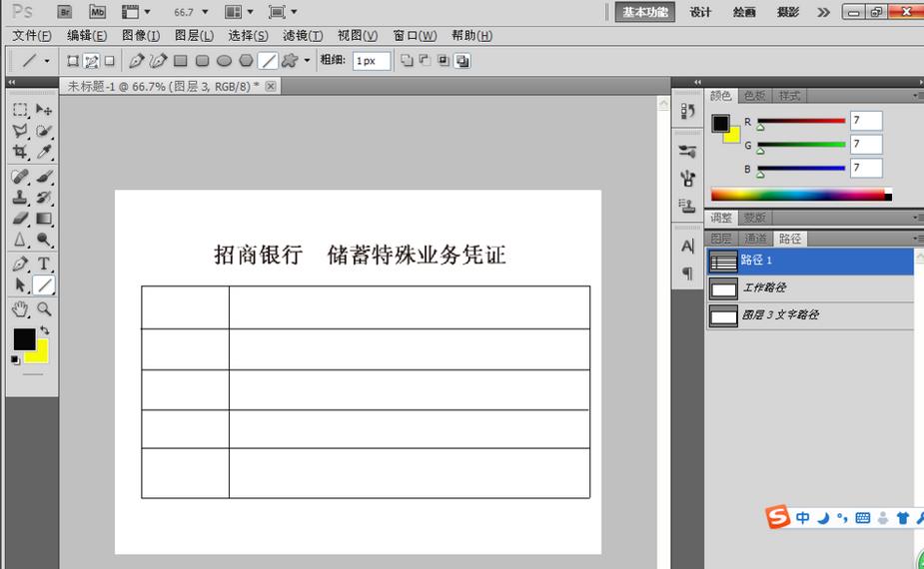Expand the toolbox panel with double arrows

[12, 83]
